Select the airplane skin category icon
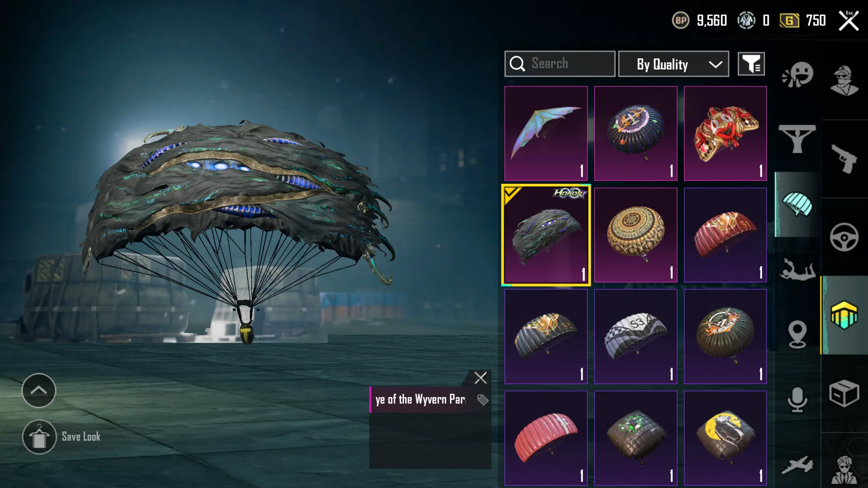 797,465
